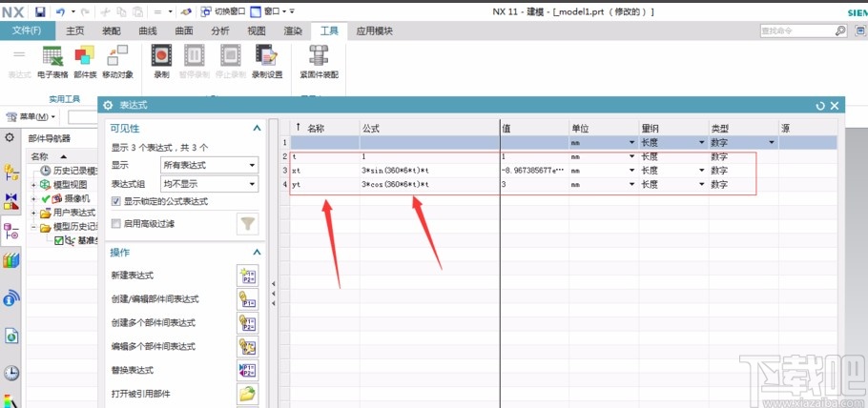Reset the 表达式 dialog with refresh icon
Image resolution: width=868 pixels, height=408 pixels.
pyautogui.click(x=820, y=105)
